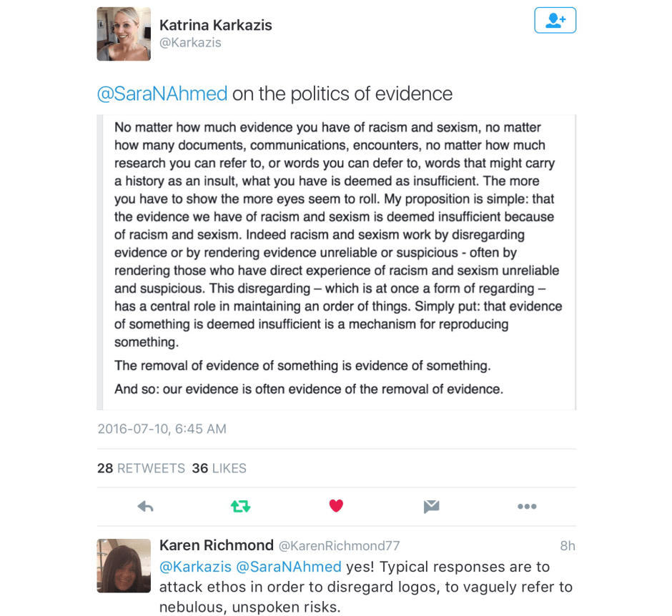This screenshot has width=672, height=616.
Task: View the 28 Retweets list
Action: 141,468
